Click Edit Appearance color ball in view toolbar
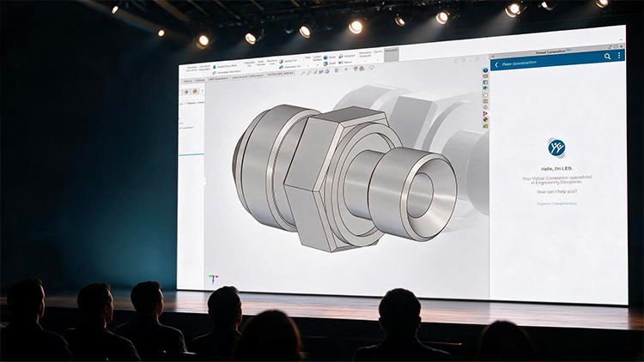 355,69
